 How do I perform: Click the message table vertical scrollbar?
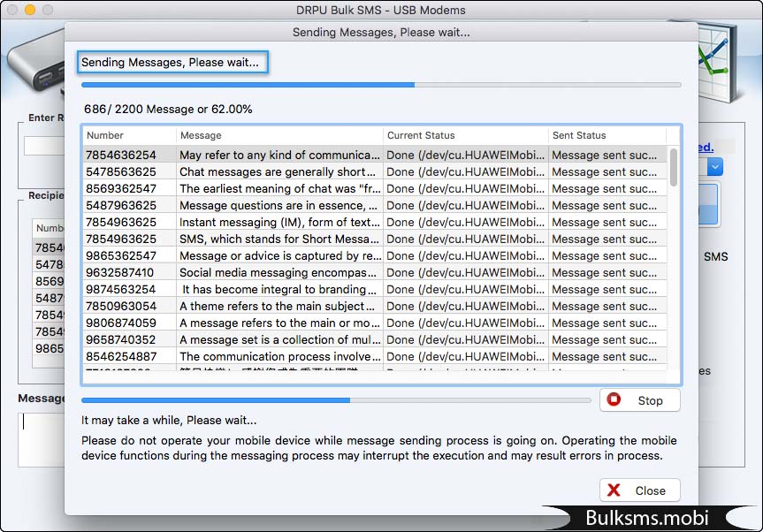tap(674, 167)
